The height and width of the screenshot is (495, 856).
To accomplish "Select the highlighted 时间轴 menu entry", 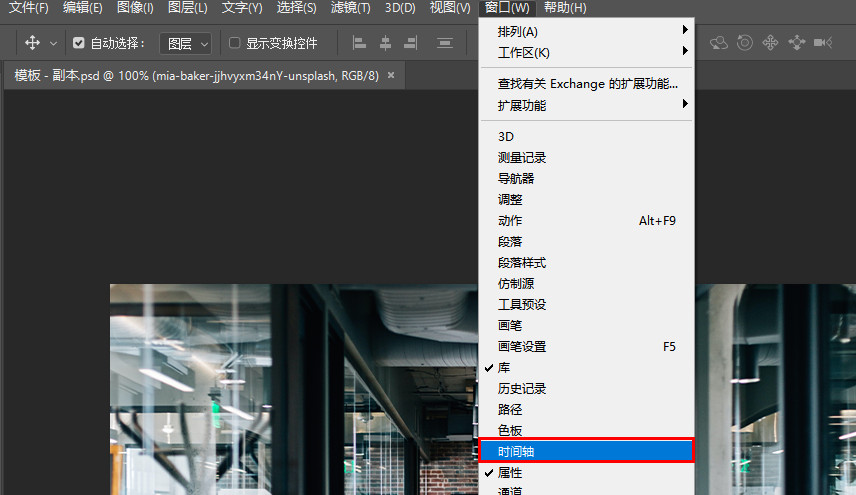I will 586,451.
